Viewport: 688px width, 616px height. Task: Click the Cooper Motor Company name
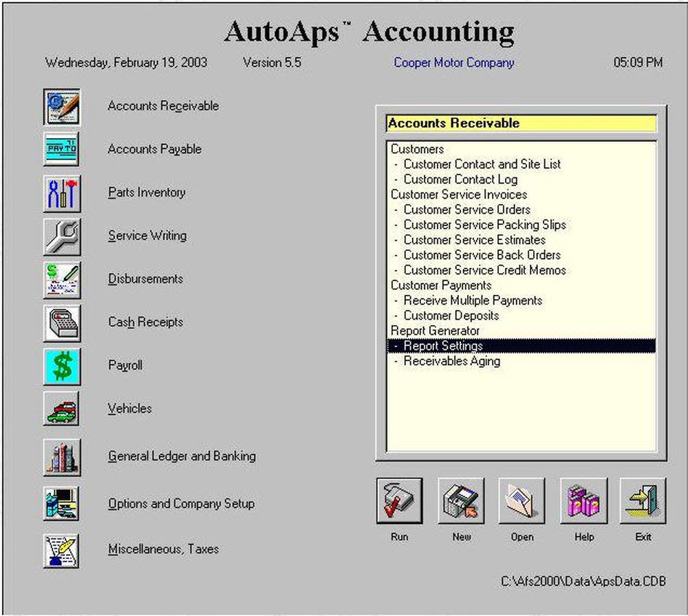453,63
